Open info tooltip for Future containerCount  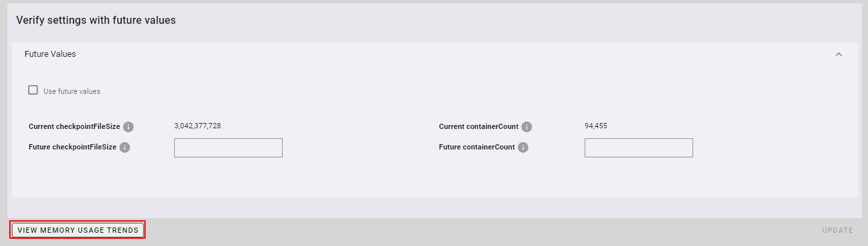pos(523,147)
